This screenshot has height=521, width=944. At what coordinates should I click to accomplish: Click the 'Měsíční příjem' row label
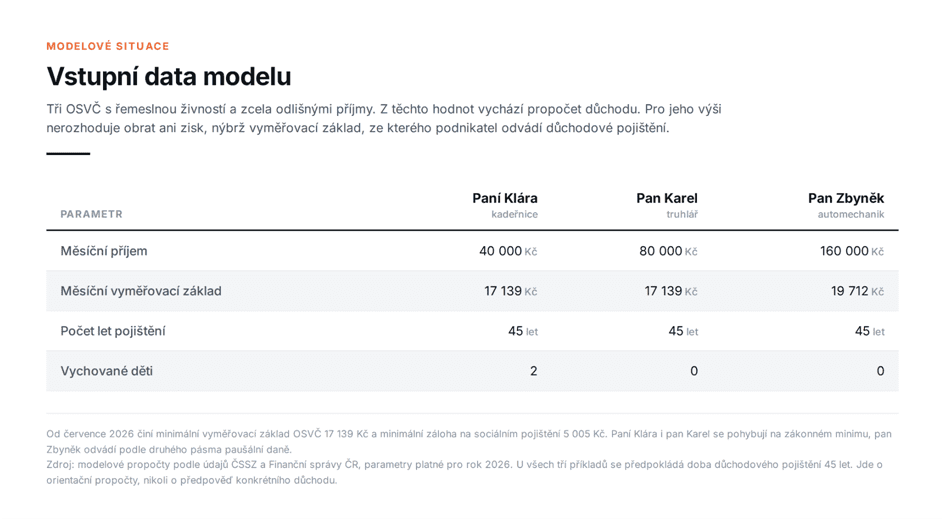pos(104,251)
